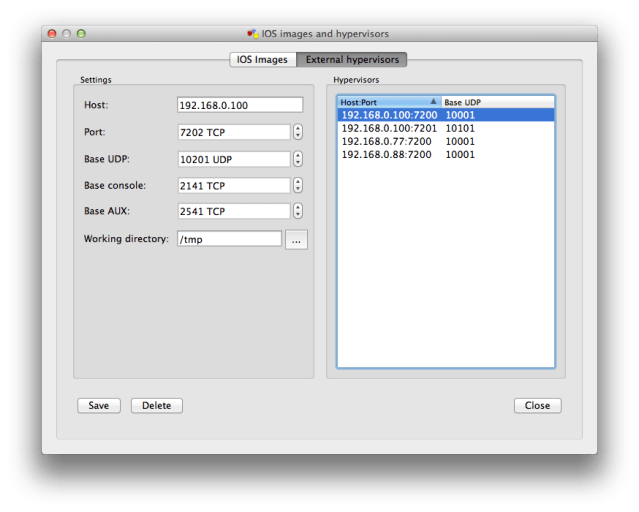Viewport: 639px width, 512px height.
Task: Select hypervisor 192.168.0.100:7200 row
Action: pos(446,115)
